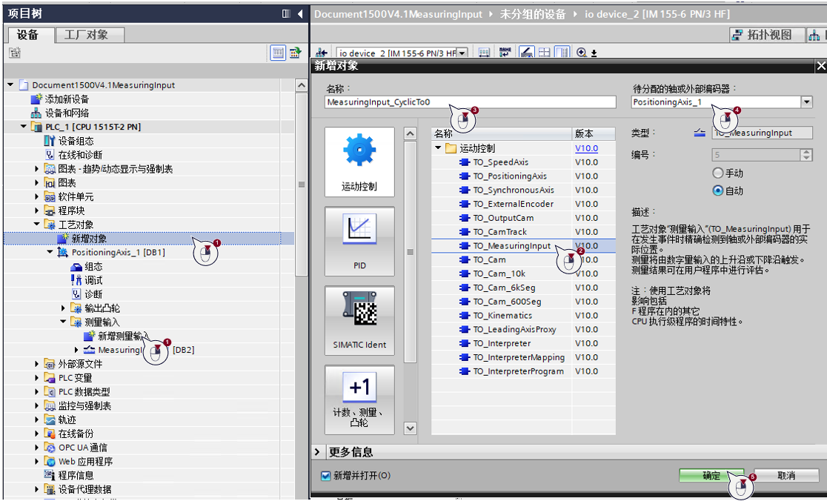Open 调试 under PositioningAxis_1
Viewport: 827px width, 504px height.
[93, 280]
